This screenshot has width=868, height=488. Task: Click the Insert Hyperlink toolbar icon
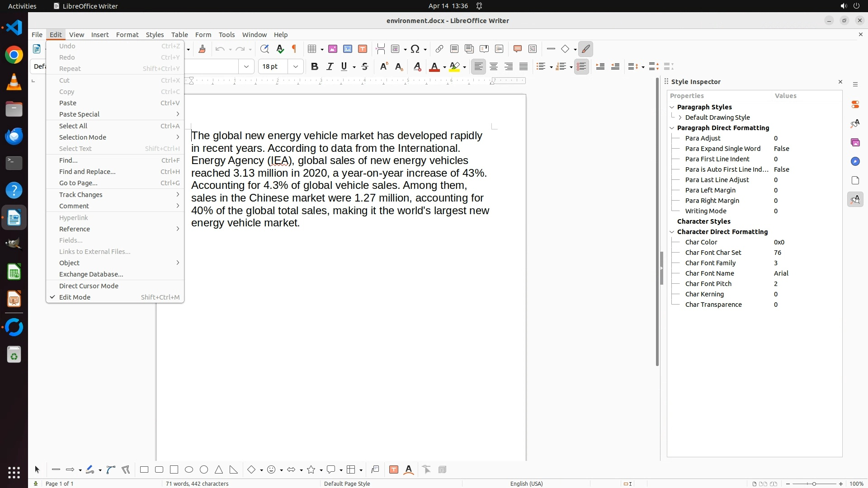coord(439,49)
